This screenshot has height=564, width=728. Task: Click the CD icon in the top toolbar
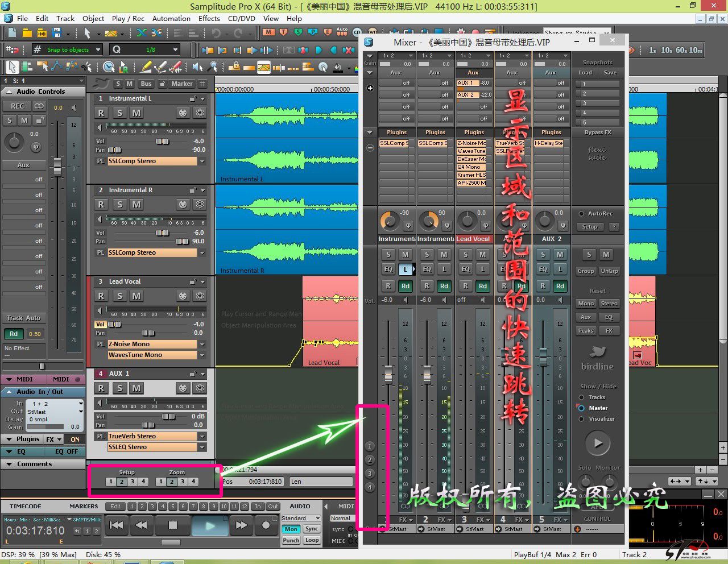point(357,33)
